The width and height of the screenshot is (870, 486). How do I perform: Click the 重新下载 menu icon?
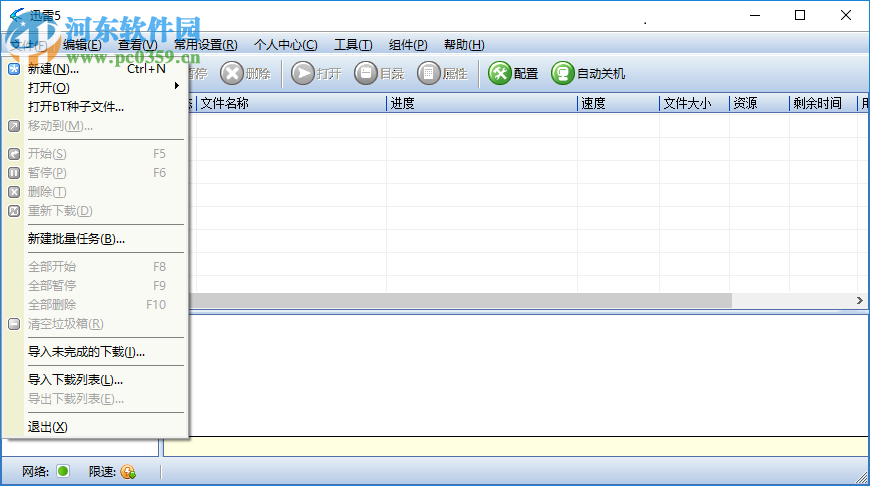(14, 211)
